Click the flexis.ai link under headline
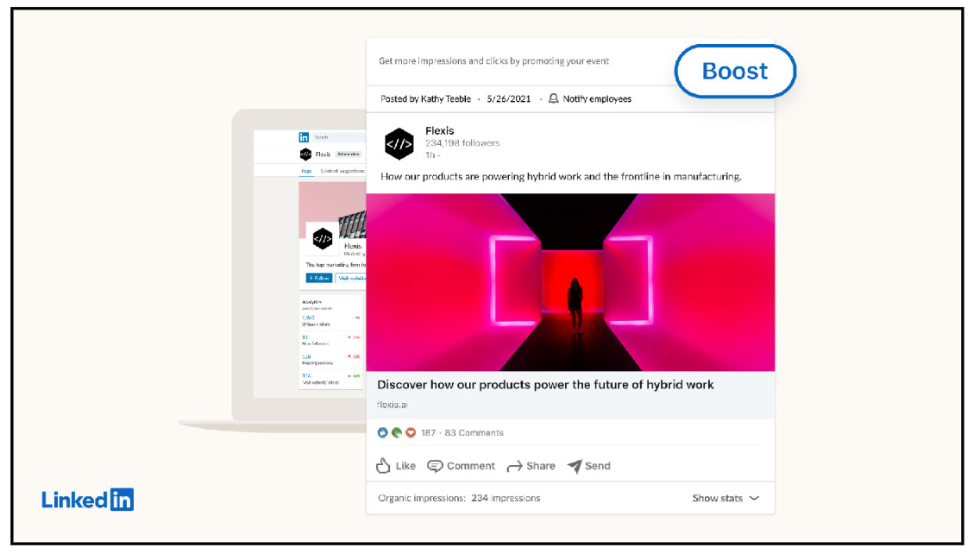This screenshot has height=554, width=980. pyautogui.click(x=394, y=405)
